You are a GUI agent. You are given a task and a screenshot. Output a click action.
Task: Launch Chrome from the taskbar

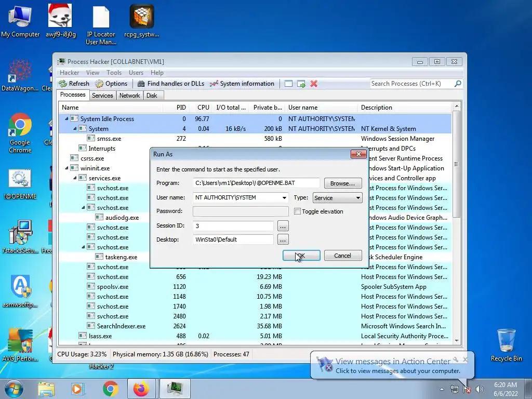110,389
